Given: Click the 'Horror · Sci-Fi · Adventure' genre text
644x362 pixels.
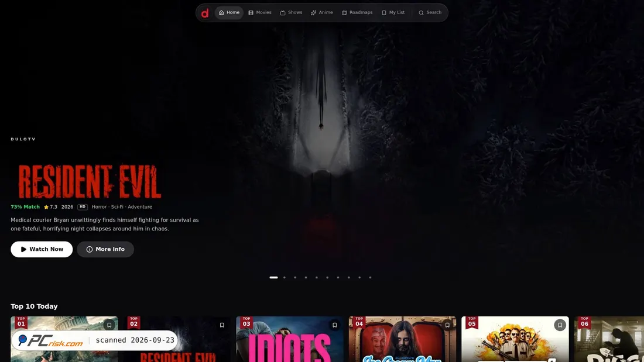Looking at the screenshot, I should point(122,207).
